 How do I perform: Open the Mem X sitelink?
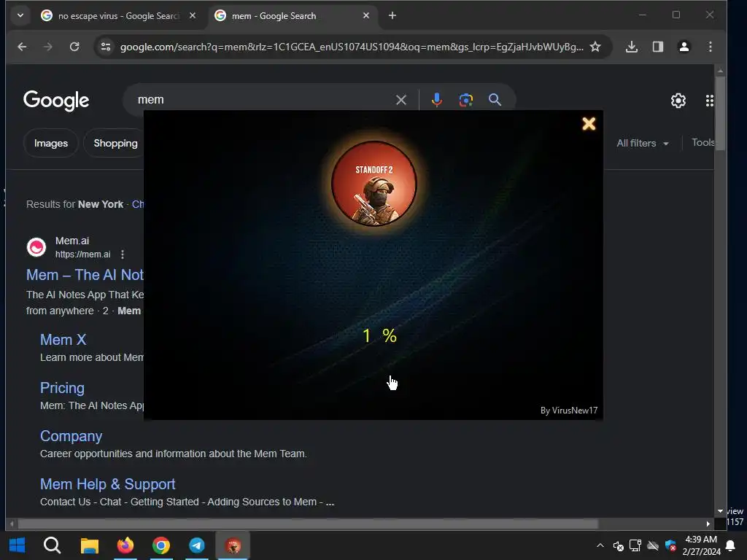pyautogui.click(x=63, y=340)
